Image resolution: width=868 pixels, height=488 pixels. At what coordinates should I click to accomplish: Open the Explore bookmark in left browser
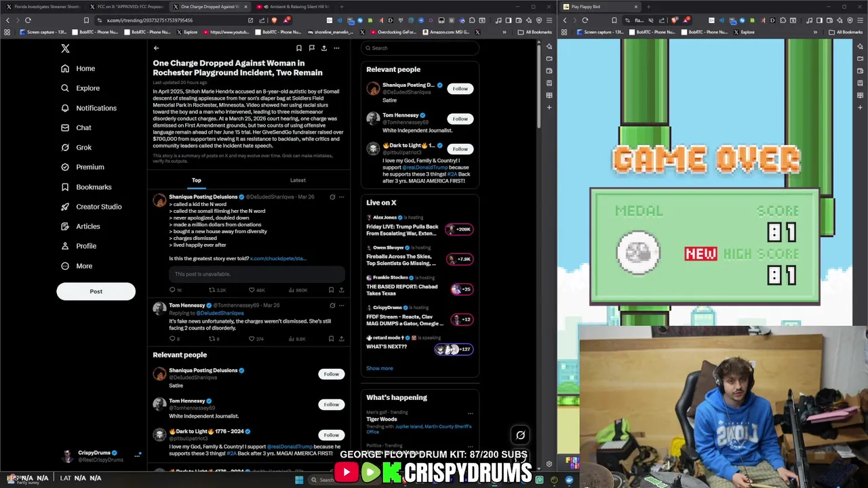tap(187, 32)
